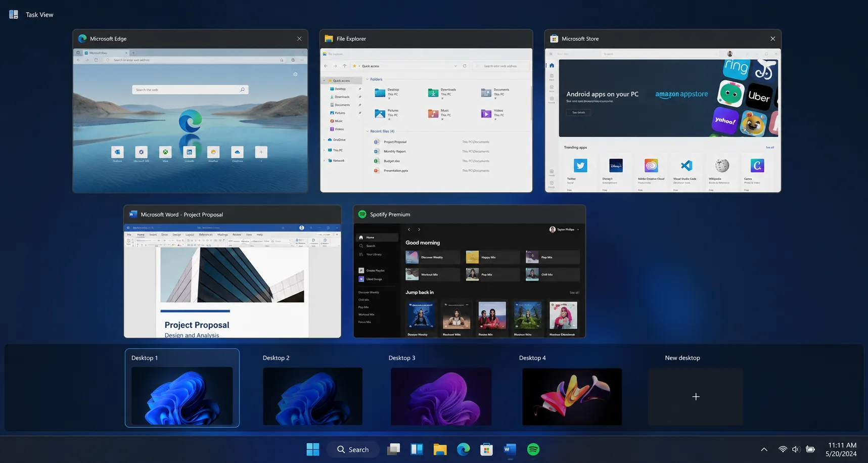Click Create Playlist in Spotify sidebar

click(372, 270)
